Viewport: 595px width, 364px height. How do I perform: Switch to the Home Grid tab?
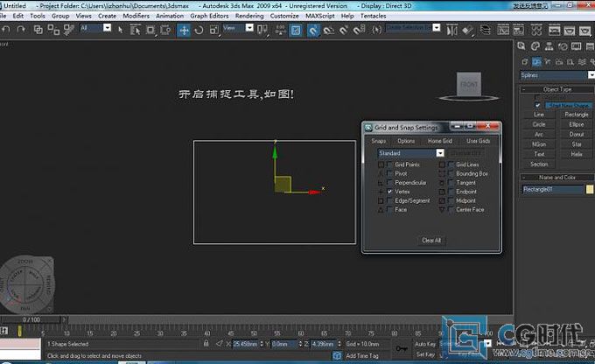click(x=440, y=141)
